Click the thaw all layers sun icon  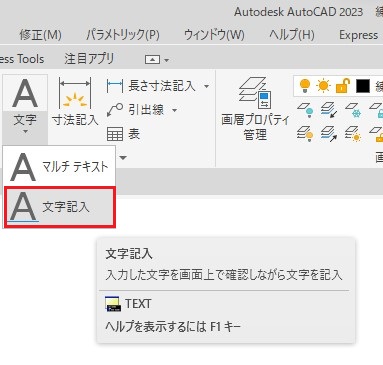tap(353, 134)
